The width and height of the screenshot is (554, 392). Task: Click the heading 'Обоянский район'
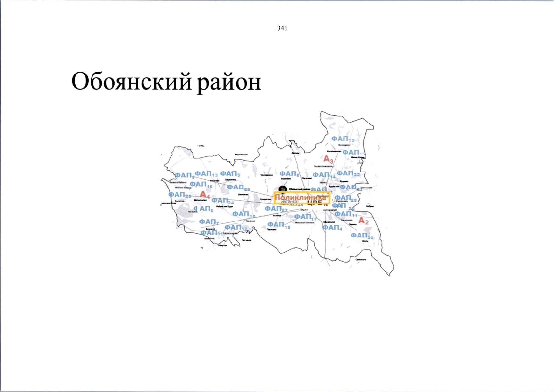pos(166,82)
